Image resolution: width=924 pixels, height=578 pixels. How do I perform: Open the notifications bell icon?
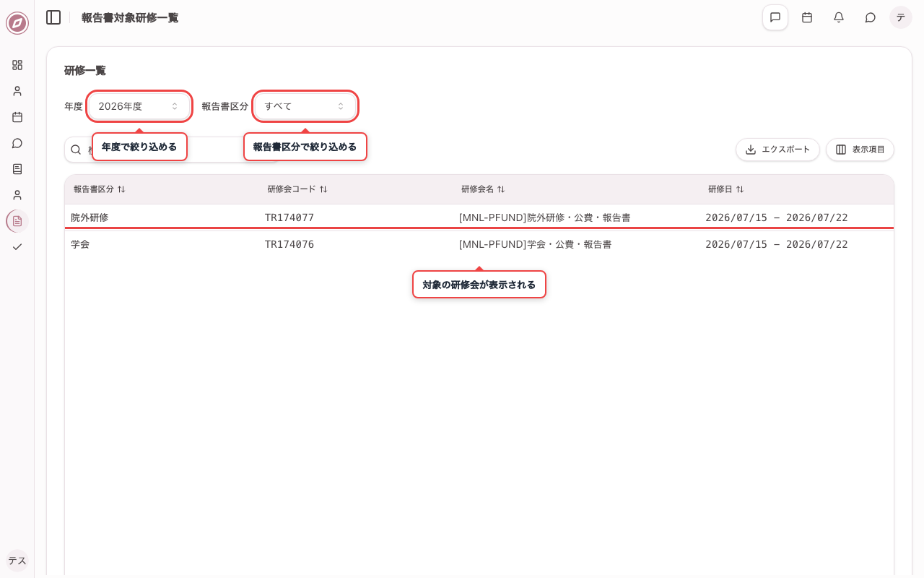pos(839,17)
